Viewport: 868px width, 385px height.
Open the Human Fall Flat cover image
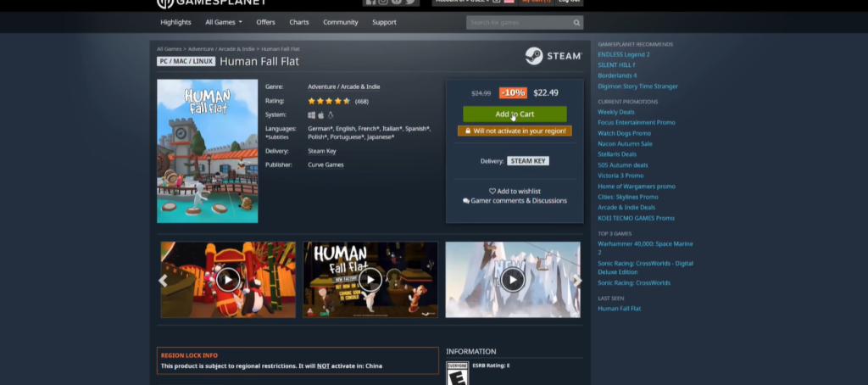click(207, 151)
